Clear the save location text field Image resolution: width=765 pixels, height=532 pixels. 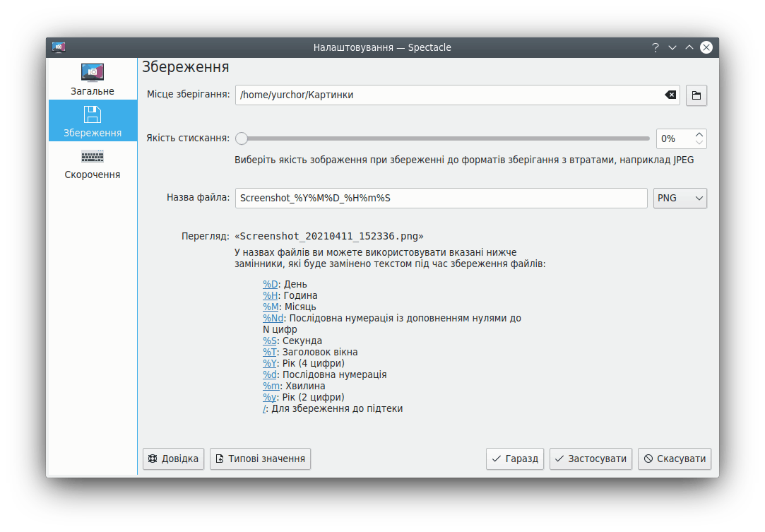tap(670, 95)
